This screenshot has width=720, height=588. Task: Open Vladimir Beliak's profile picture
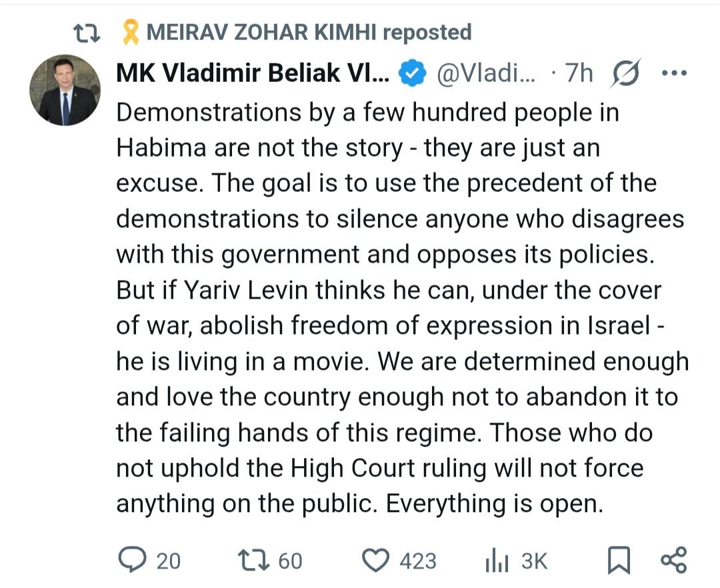click(x=65, y=90)
